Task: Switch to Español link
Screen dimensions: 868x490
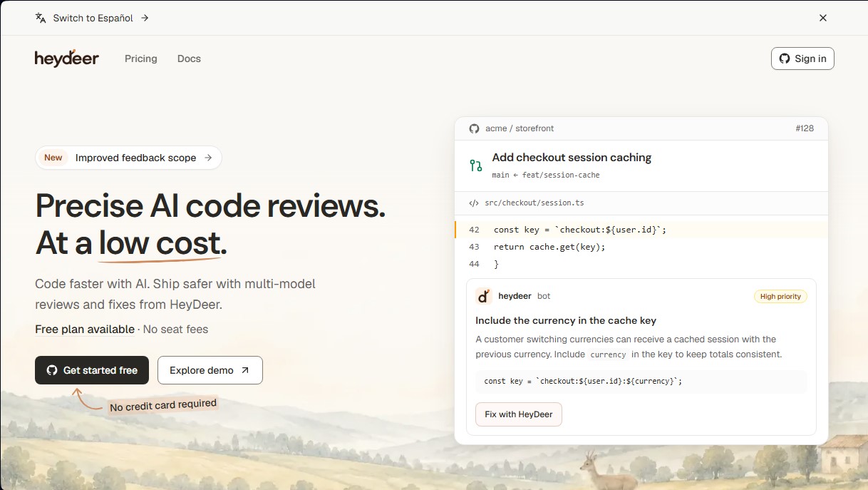Action: (93, 18)
